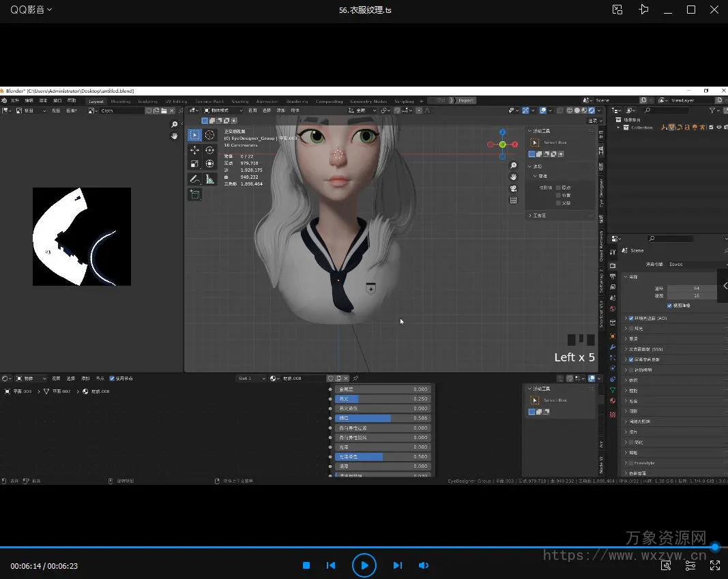728x579 pixels.
Task: Switch to the Layout workspace tab
Action: click(96, 102)
